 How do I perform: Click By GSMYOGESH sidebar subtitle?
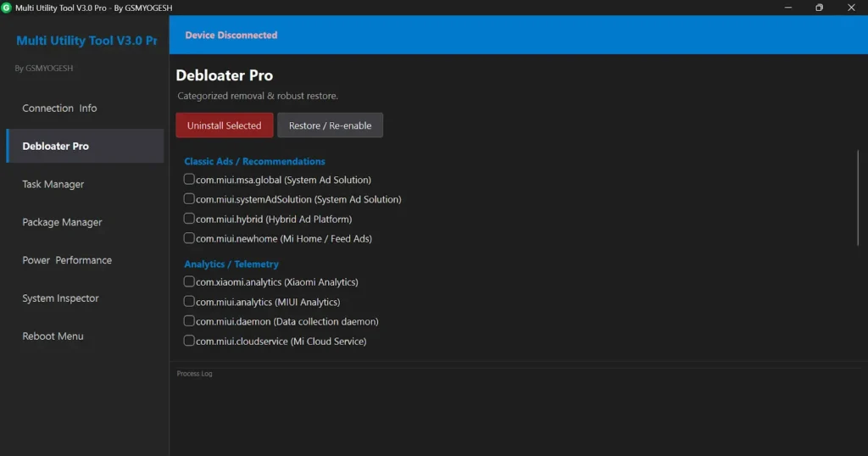[x=44, y=68]
